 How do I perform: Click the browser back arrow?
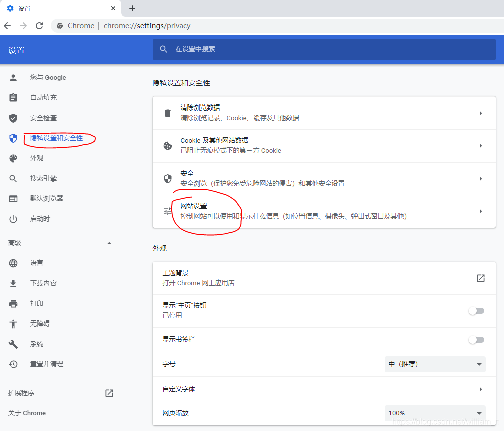pyautogui.click(x=7, y=26)
